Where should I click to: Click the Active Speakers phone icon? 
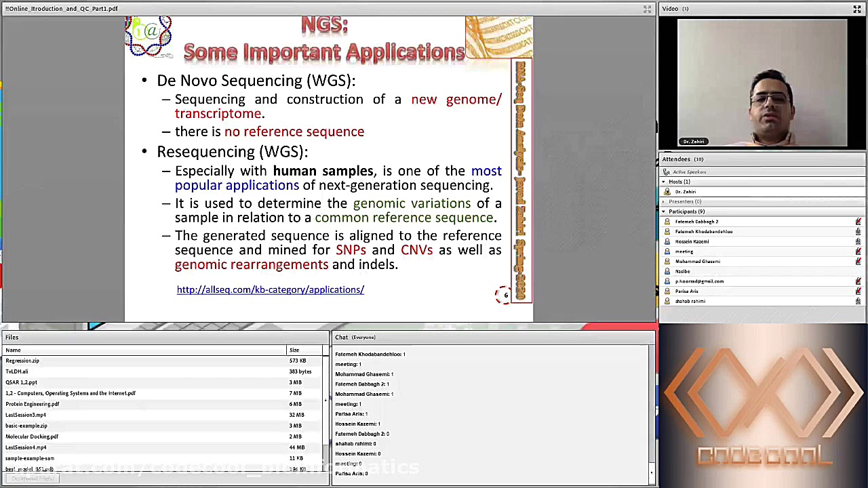[x=667, y=172]
